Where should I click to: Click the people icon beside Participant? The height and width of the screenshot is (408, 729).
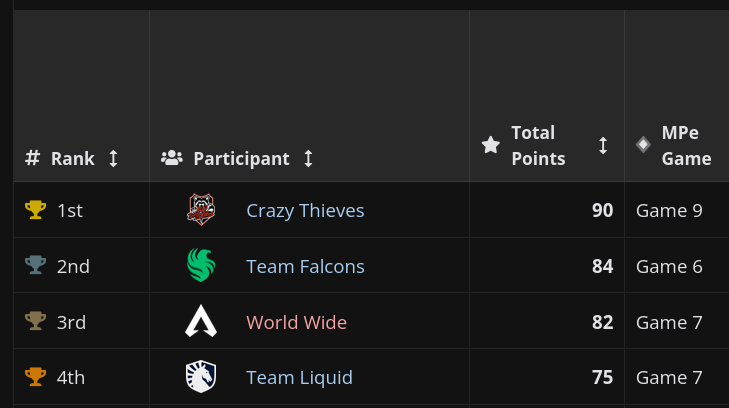point(172,158)
